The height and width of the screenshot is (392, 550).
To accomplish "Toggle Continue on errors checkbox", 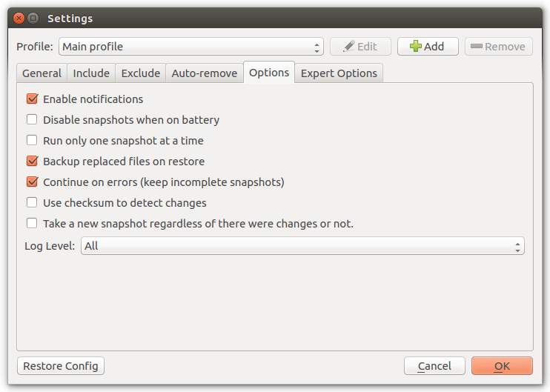I will tap(32, 182).
